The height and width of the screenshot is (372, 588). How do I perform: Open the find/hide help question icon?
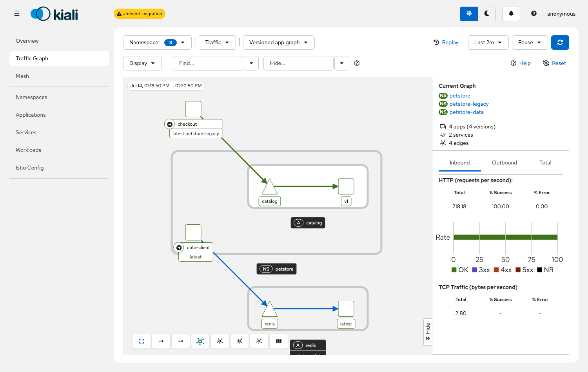[357, 63]
